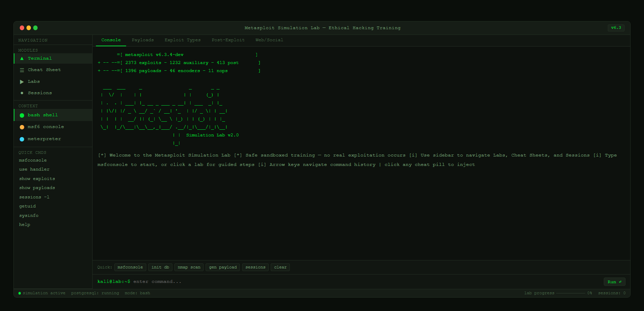Switch to the Payloads tab
The width and height of the screenshot is (644, 311).
point(143,40)
